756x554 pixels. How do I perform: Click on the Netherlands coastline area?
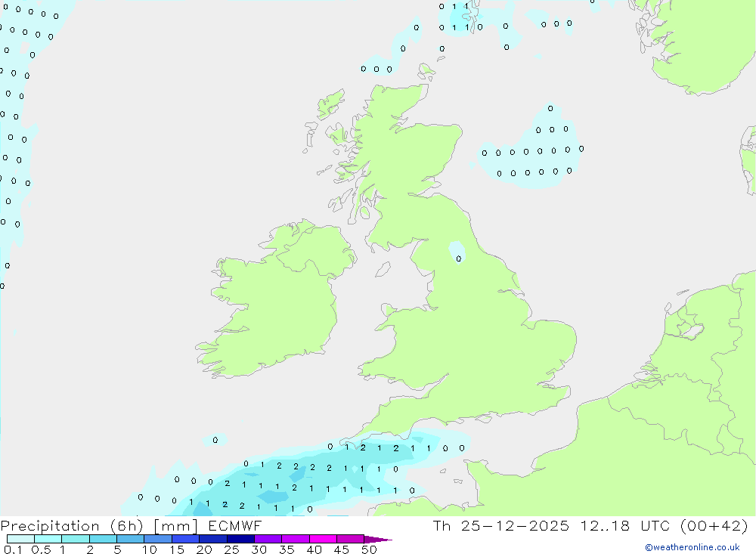click(699, 328)
